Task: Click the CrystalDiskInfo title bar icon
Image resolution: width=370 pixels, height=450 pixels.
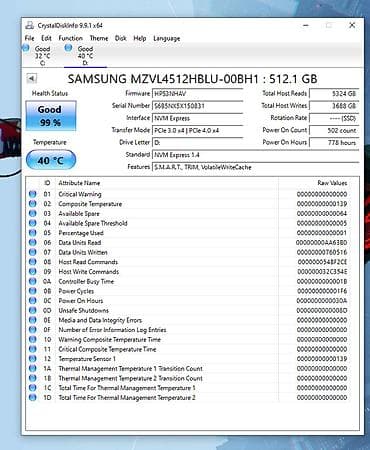Action: click(x=30, y=25)
